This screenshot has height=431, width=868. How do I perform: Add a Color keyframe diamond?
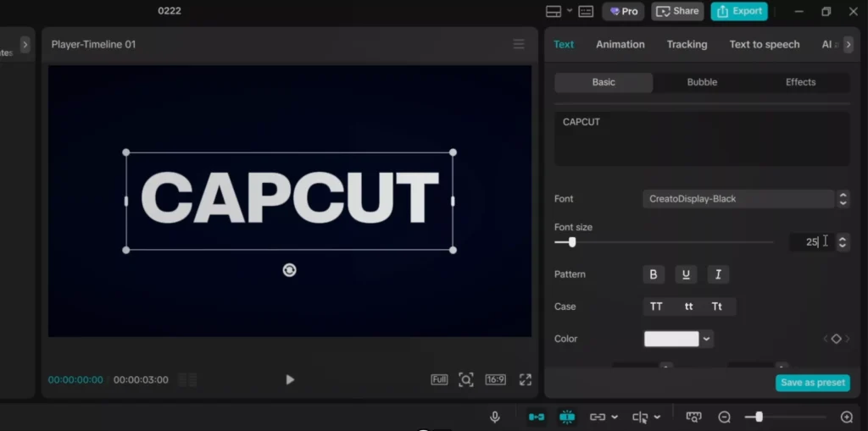[x=836, y=339]
